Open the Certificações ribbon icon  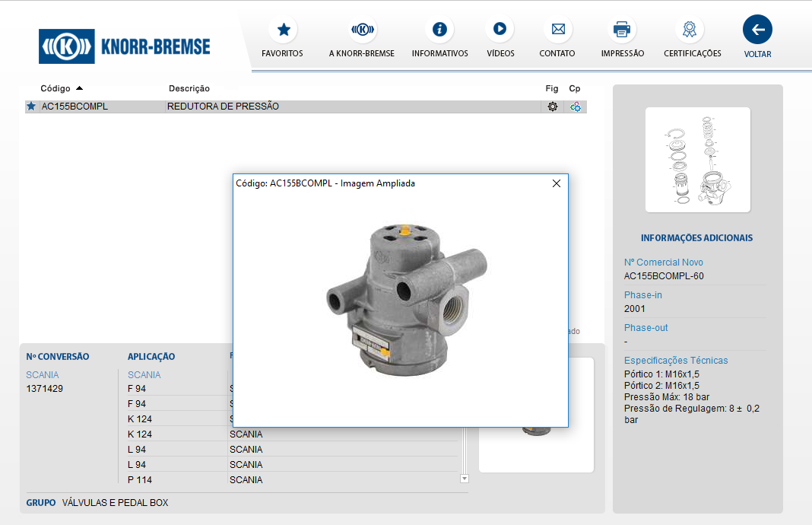[689, 30]
